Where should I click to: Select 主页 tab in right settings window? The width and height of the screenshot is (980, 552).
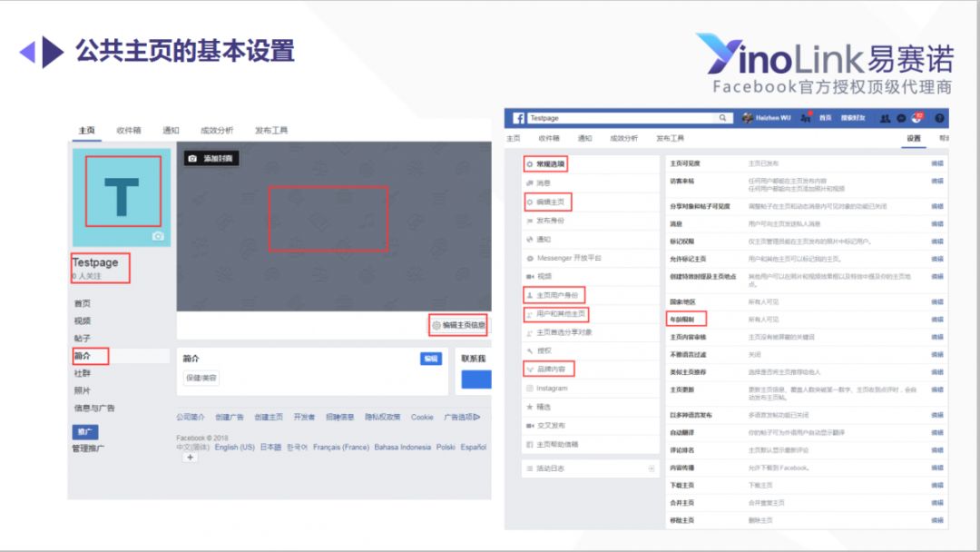[513, 138]
